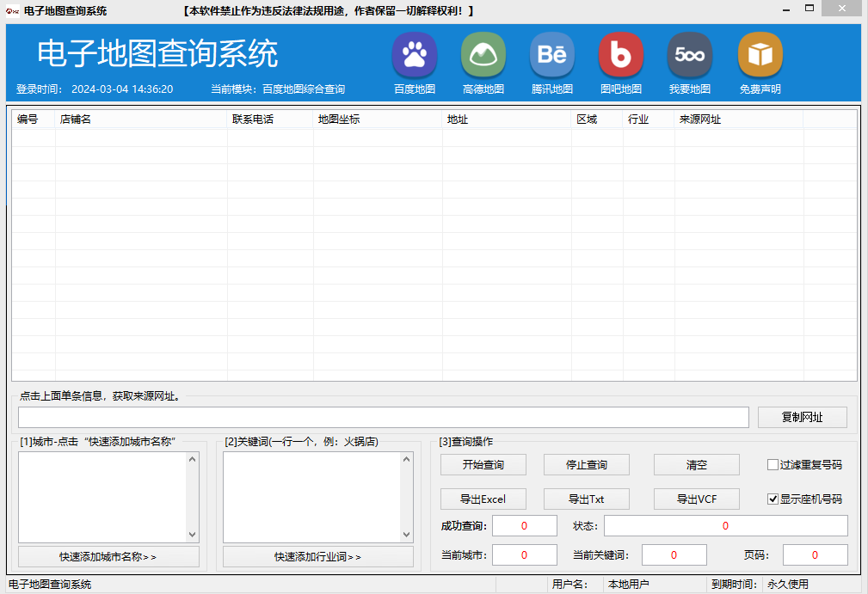Image resolution: width=868 pixels, height=594 pixels.
Task: Click the 停止查询 button
Action: 586,464
